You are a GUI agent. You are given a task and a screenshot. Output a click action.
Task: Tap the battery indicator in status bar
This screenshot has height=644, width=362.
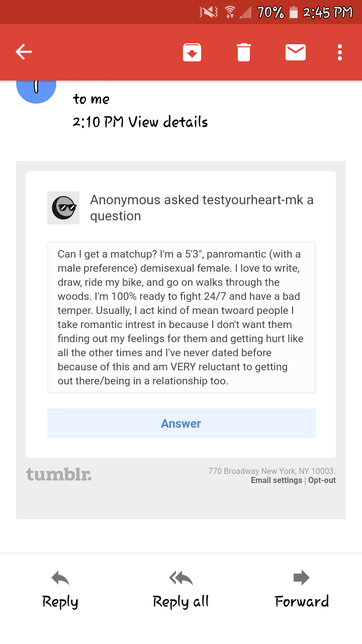pos(294,13)
